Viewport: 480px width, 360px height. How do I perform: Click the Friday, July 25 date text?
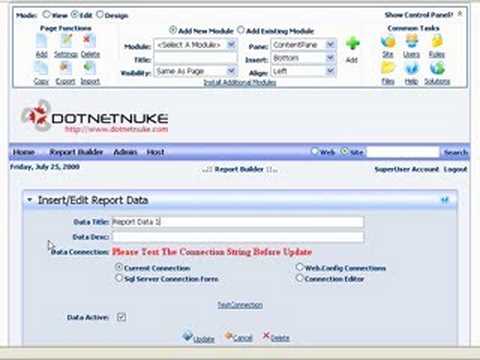[45, 167]
